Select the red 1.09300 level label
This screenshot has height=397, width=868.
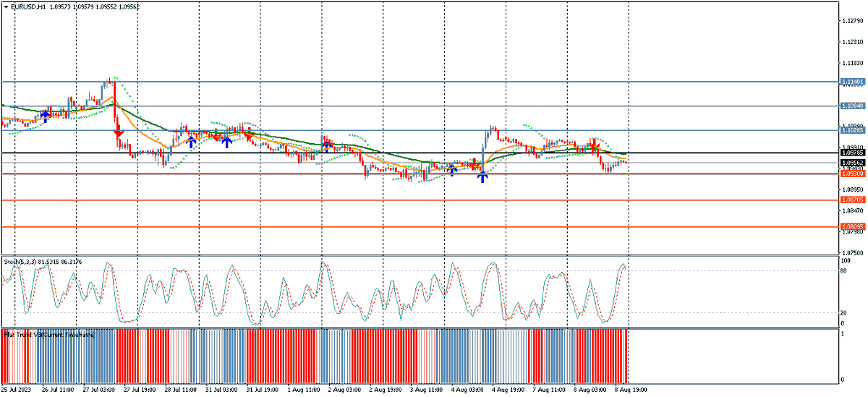(x=854, y=174)
